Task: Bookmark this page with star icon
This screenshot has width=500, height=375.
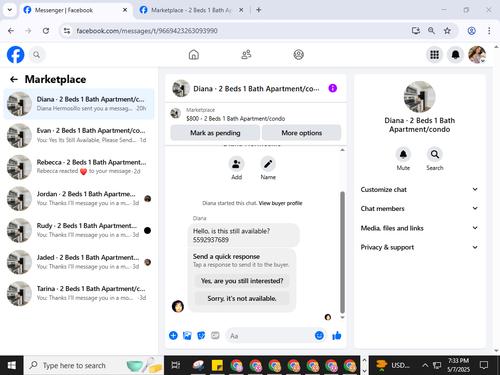Action: (447, 31)
